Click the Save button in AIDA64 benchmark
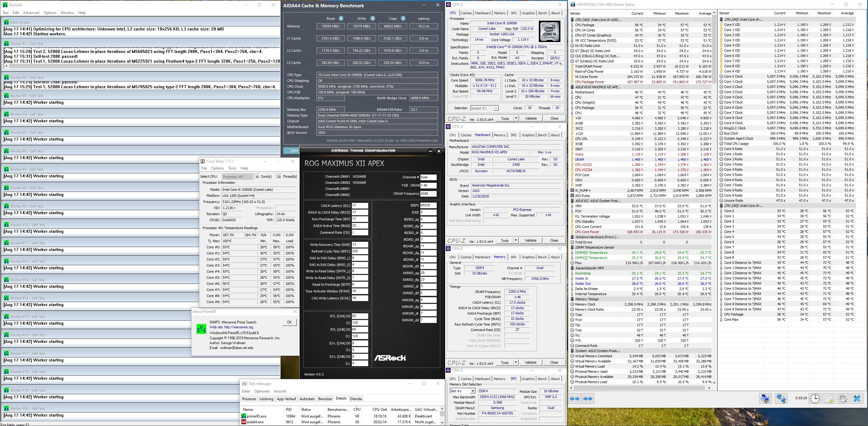Image resolution: width=868 pixels, height=426 pixels. 292,150
